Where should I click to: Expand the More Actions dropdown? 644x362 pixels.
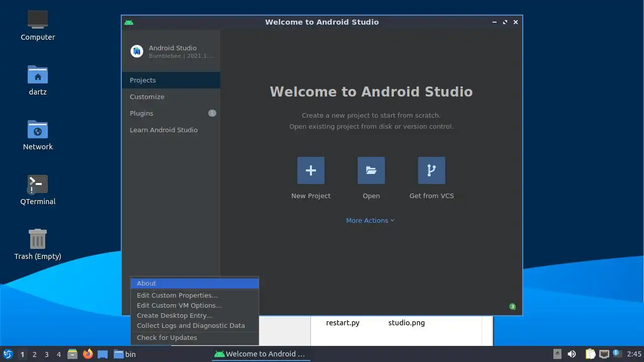370,220
